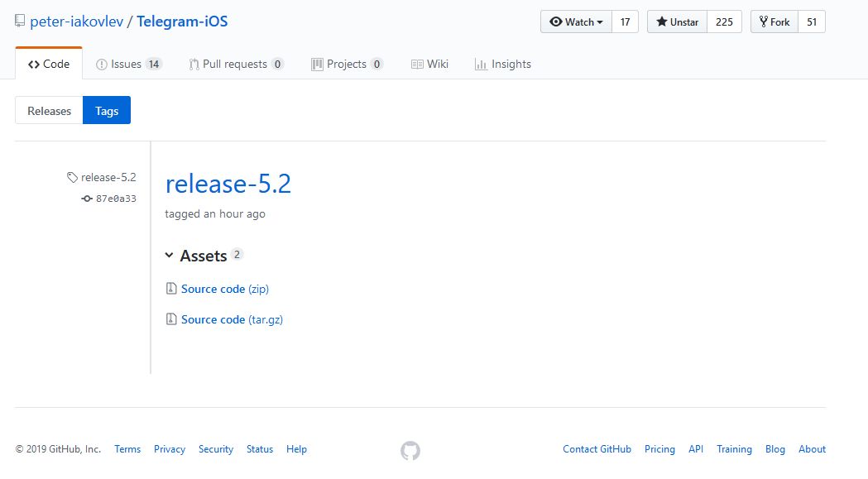Select the Tags view button
868x479 pixels.
coord(107,110)
